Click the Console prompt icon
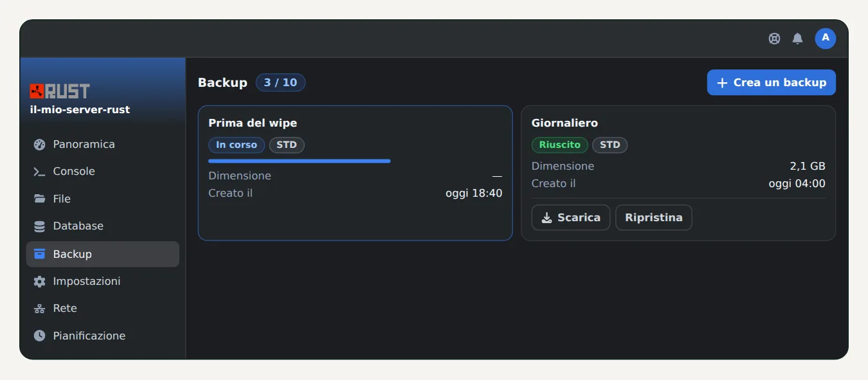 click(40, 172)
